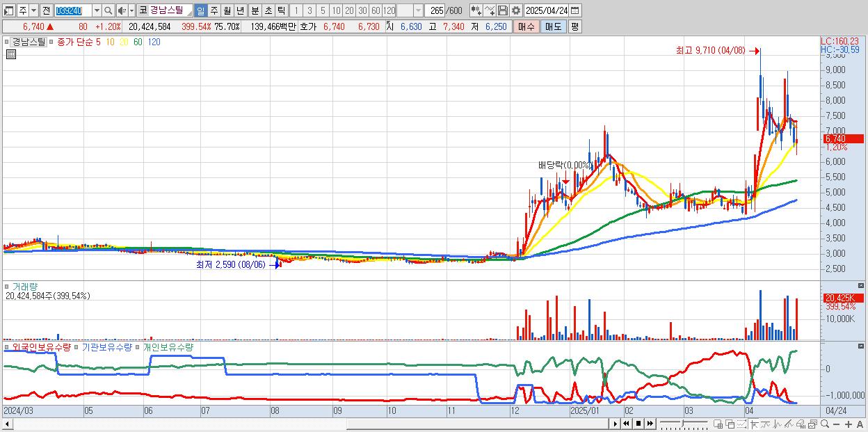
Task: Open the calendar date picker icon
Action: pos(574,10)
